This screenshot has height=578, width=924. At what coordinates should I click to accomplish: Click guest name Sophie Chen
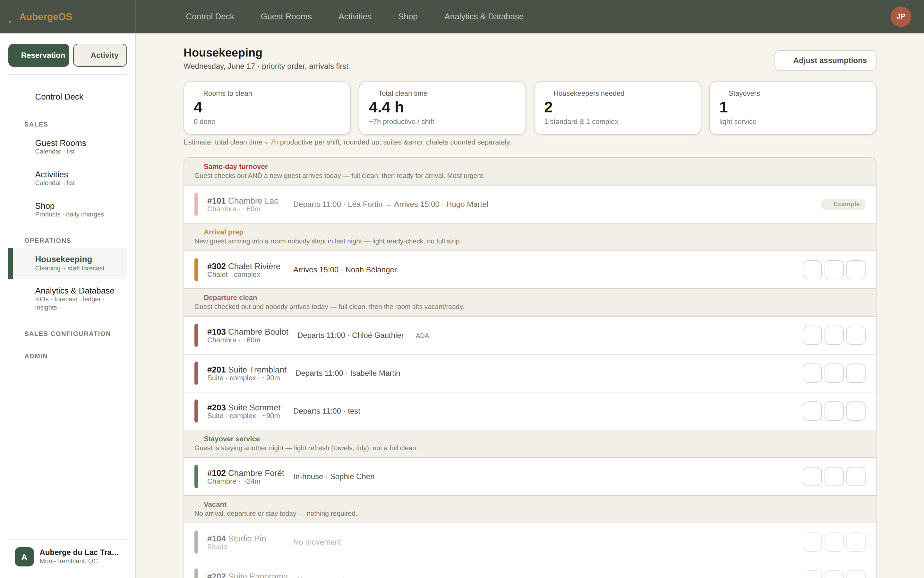pyautogui.click(x=352, y=476)
